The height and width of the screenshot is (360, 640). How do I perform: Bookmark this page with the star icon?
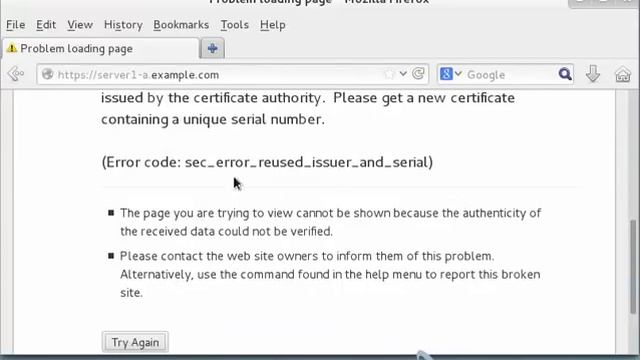pyautogui.click(x=389, y=74)
